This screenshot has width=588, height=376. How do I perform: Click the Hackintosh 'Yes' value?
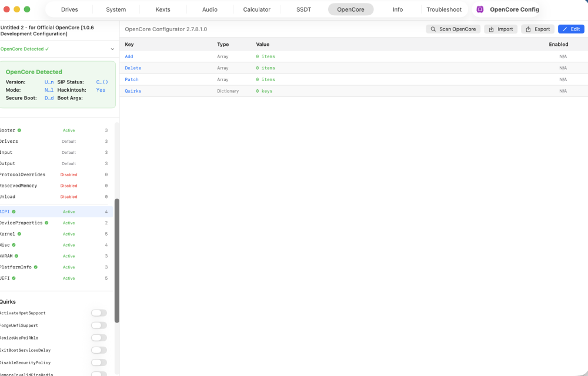point(101,90)
